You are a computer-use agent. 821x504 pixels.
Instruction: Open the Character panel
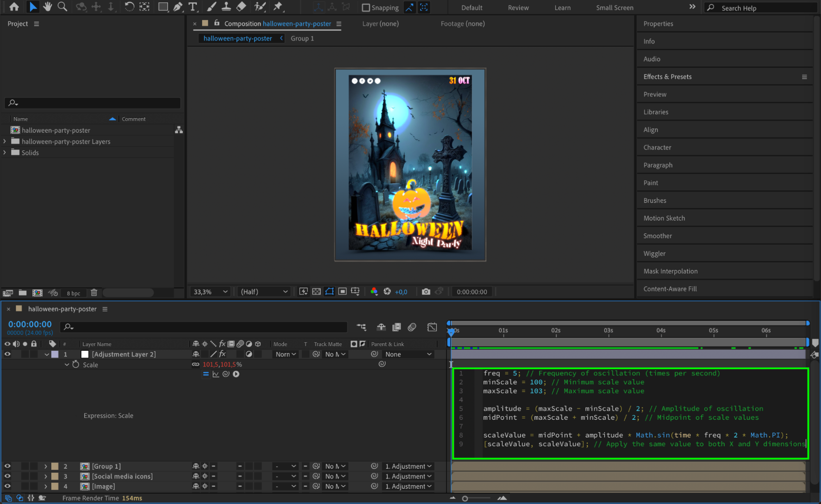coord(657,147)
